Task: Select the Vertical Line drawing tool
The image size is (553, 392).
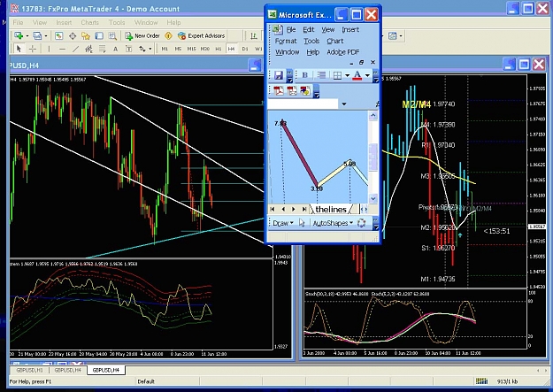Action: coord(49,49)
